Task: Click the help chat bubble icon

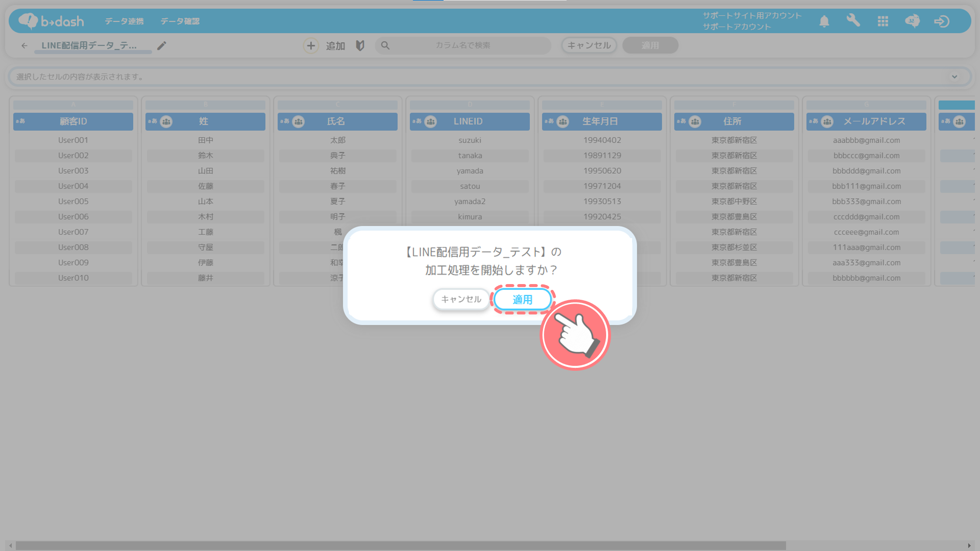Action: coord(912,21)
